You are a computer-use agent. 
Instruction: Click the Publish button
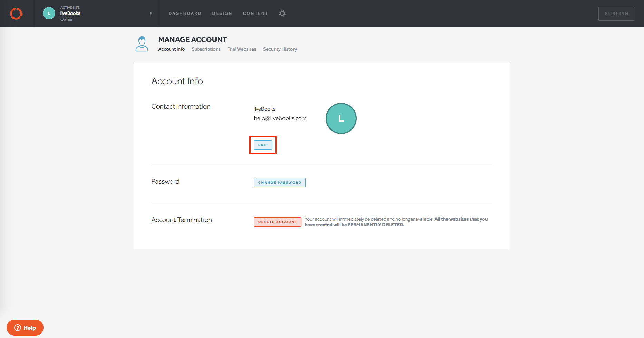(616, 14)
